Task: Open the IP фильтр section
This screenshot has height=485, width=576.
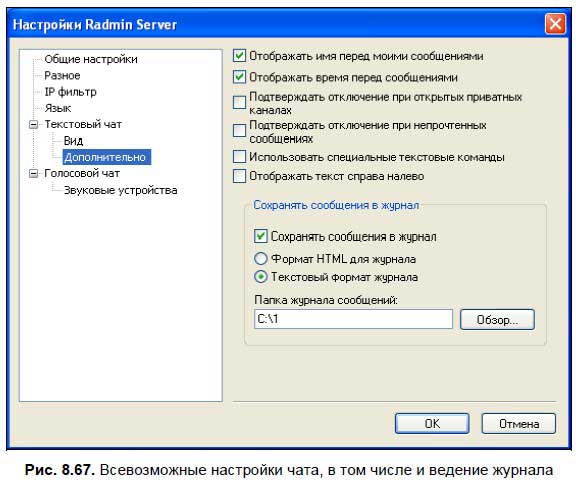Action: (70, 92)
